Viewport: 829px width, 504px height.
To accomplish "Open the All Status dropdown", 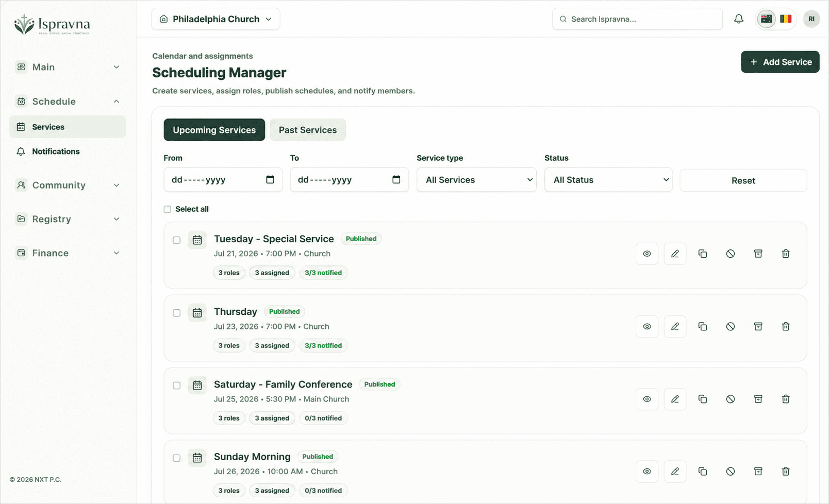I will pos(608,180).
